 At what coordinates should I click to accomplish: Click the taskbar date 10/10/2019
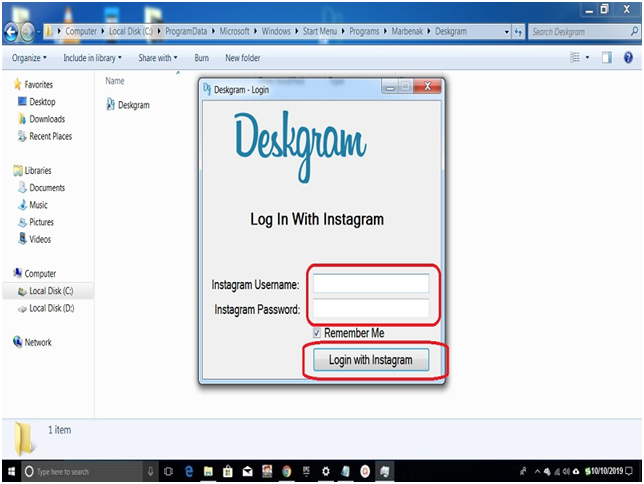(x=607, y=471)
